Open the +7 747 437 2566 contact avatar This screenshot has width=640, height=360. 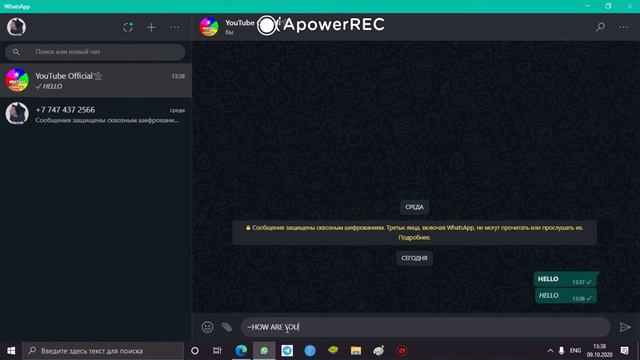[17, 113]
